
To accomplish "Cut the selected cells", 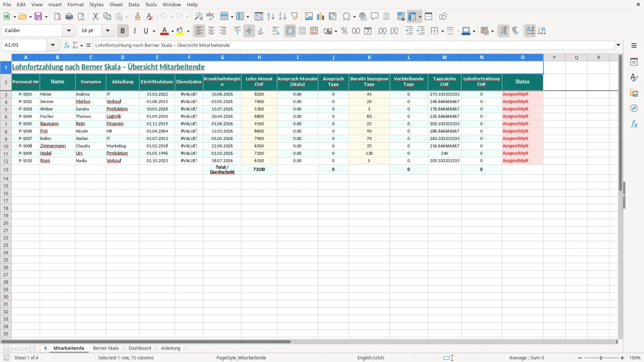I will [x=96, y=17].
